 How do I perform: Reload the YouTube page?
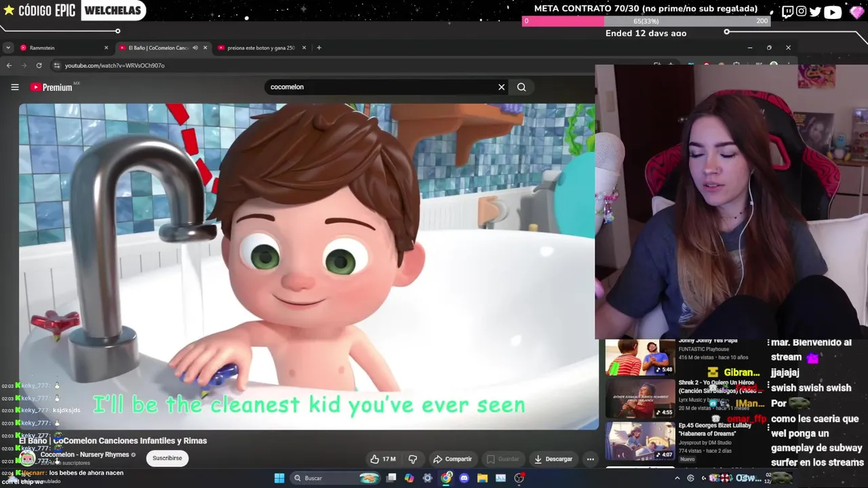(39, 65)
